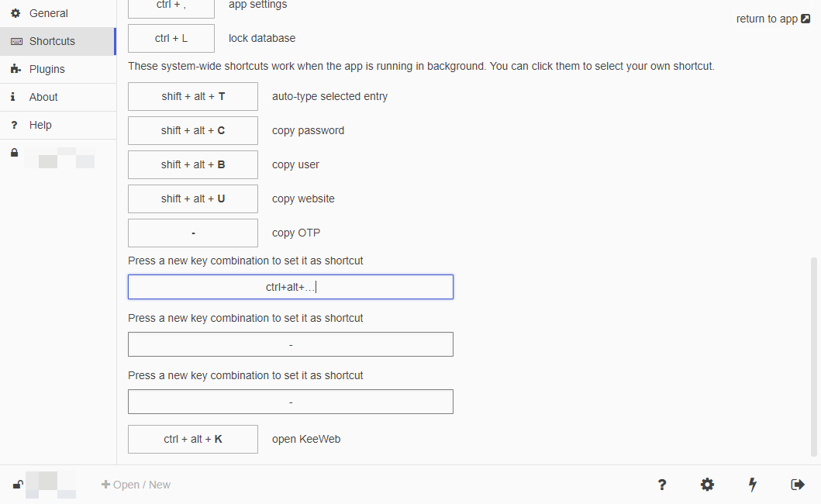Click the ctrl + alt + K open KeeWeb button
The width and height of the screenshot is (821, 504).
tap(193, 439)
